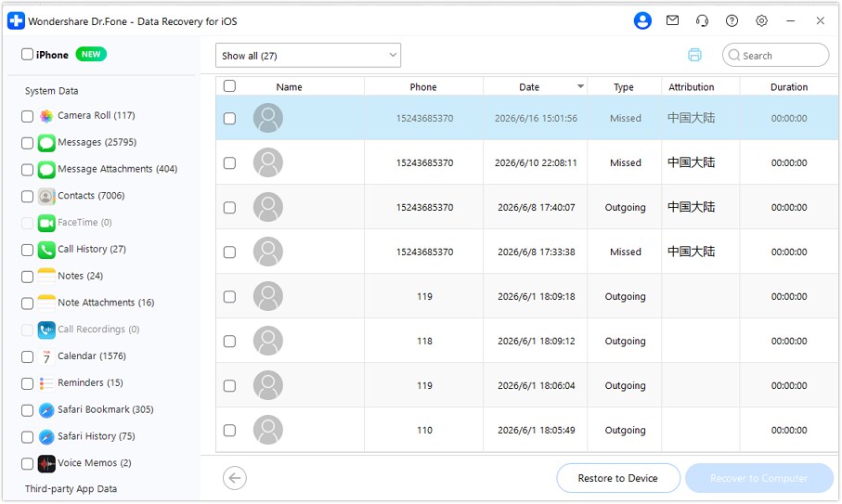Click the System Data section heading

pos(52,91)
